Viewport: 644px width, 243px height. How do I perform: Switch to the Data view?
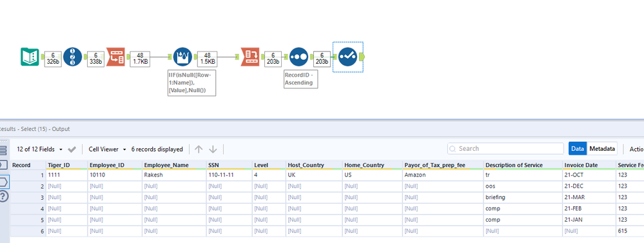578,149
